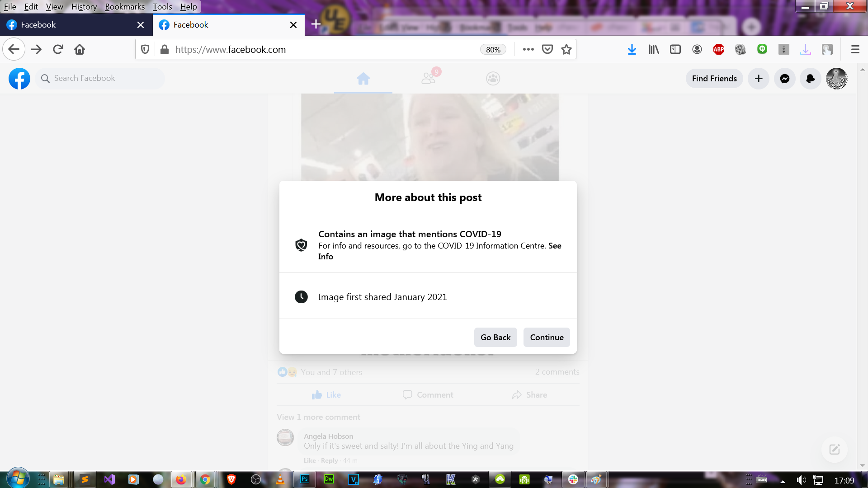The image size is (868, 488).
Task: Open the Firefox hamburger menu
Action: (855, 50)
